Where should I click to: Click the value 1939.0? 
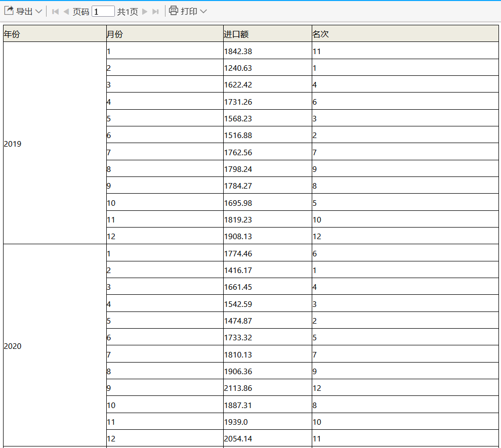pyautogui.click(x=236, y=422)
